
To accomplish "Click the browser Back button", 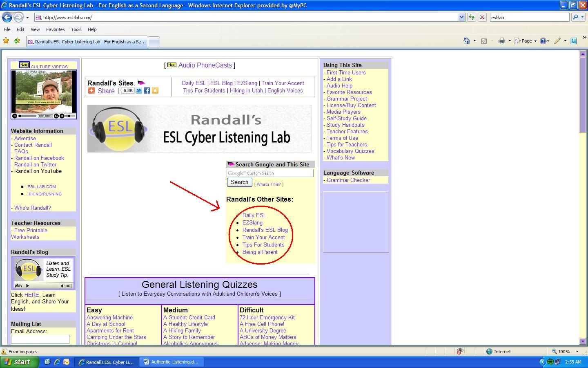I will point(7,17).
